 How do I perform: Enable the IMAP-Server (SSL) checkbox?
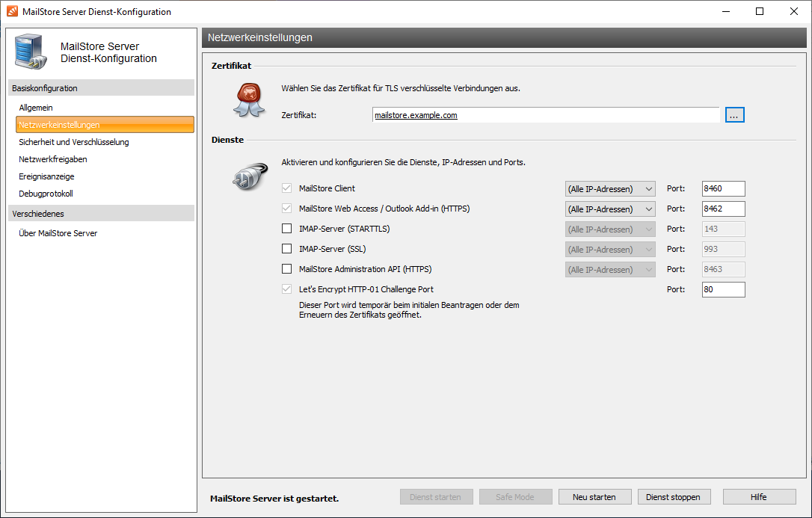coord(286,249)
